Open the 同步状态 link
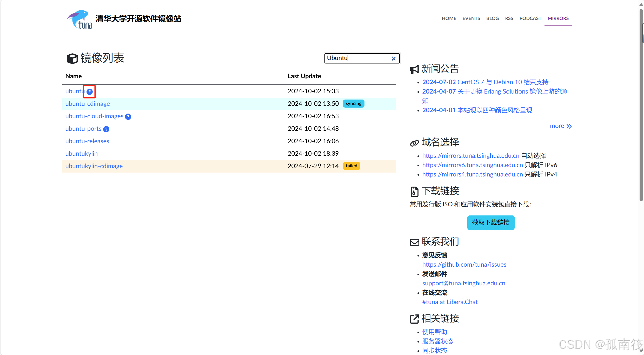The width and height of the screenshot is (644, 355). click(435, 351)
